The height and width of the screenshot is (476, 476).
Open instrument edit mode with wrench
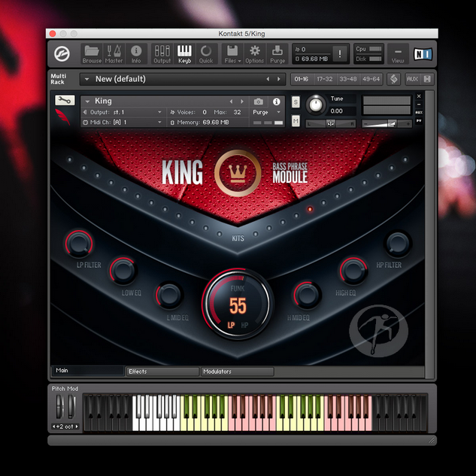point(65,100)
